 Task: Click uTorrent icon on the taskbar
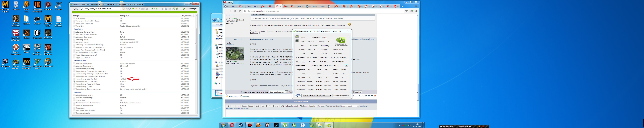285,125
